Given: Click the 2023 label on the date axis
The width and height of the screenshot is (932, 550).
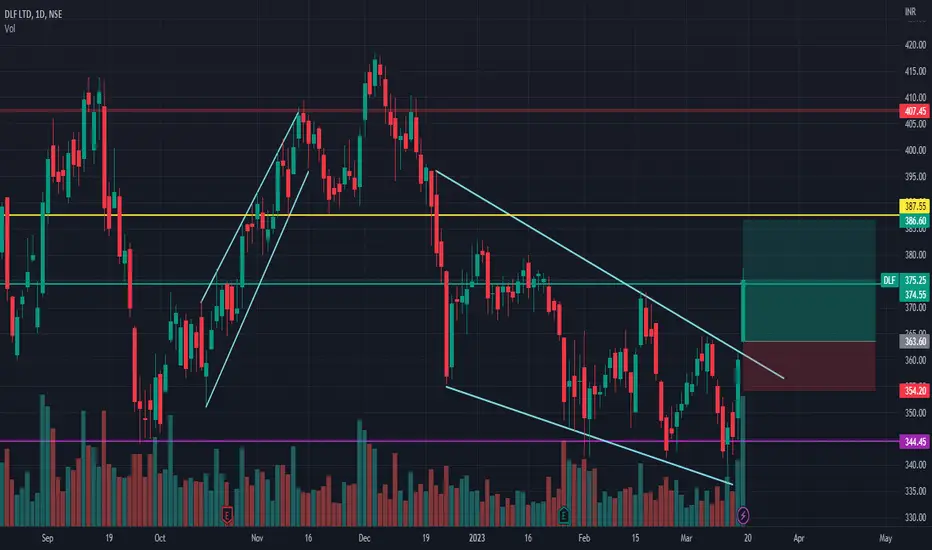Looking at the screenshot, I should pos(477,538).
